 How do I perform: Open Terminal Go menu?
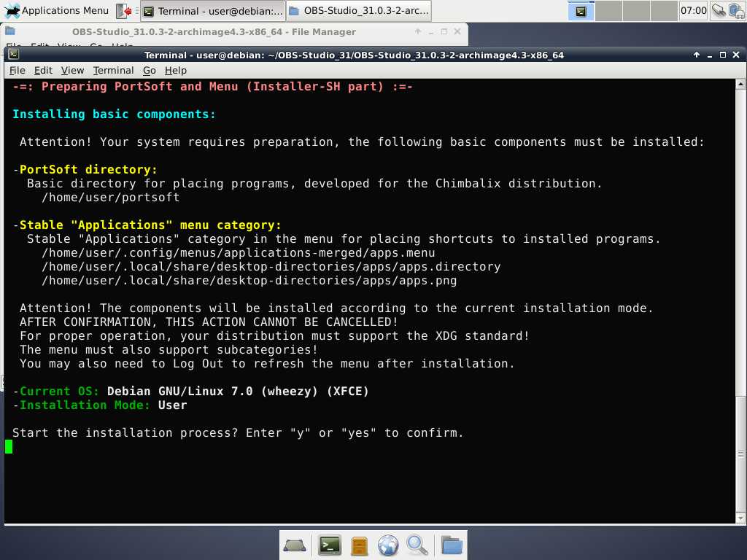[x=149, y=71]
